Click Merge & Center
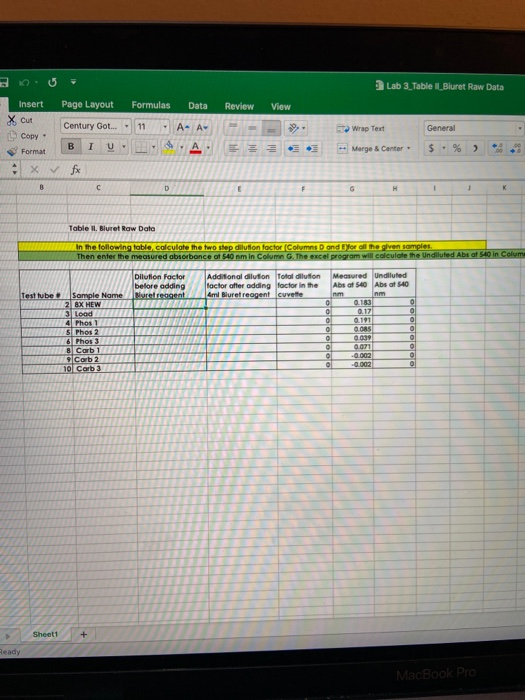 tap(370, 149)
